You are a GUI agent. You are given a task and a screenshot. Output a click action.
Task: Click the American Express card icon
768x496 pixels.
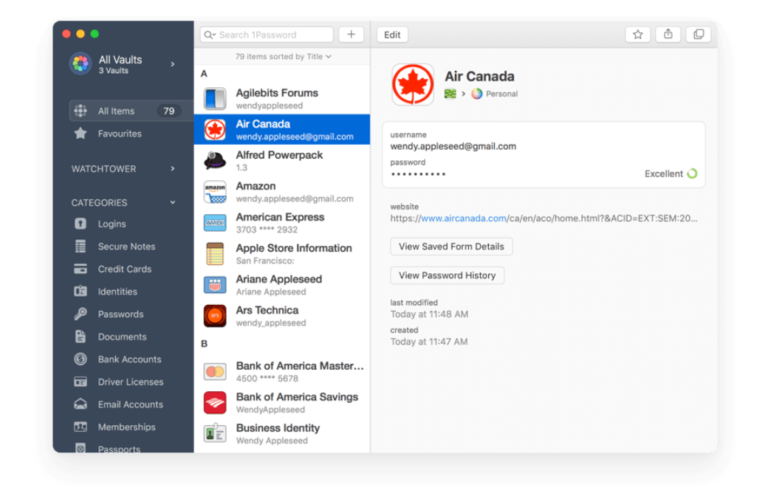[x=215, y=223]
